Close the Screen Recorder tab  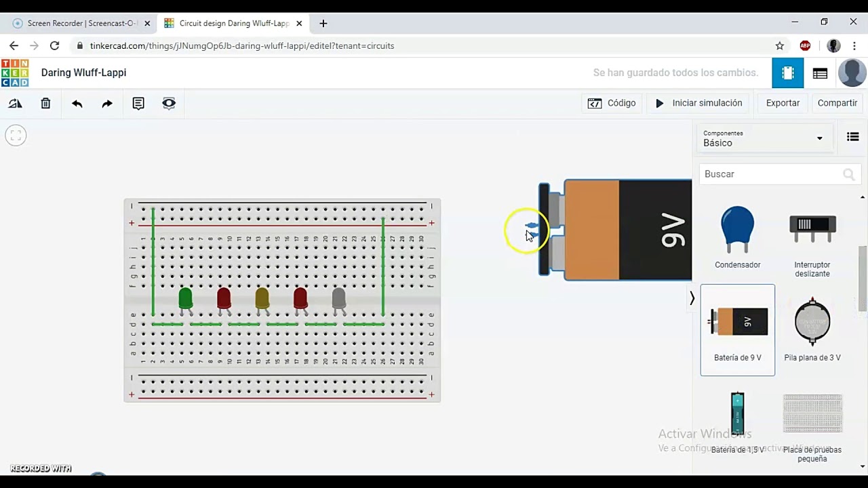(147, 23)
